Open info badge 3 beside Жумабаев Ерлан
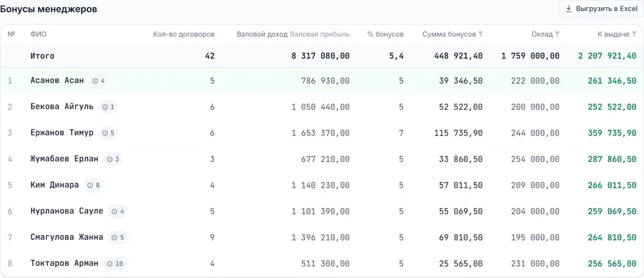 click(x=113, y=159)
